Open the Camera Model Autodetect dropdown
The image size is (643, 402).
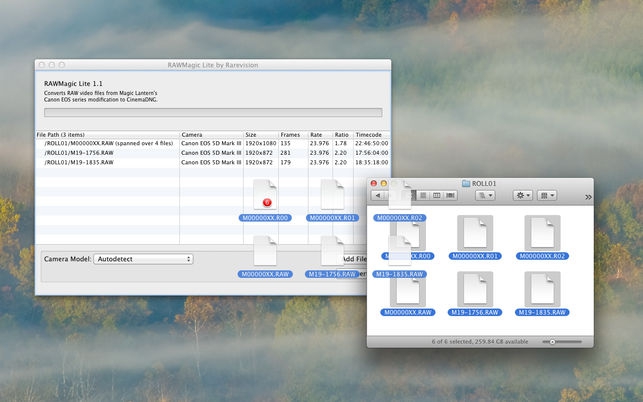[x=143, y=259]
